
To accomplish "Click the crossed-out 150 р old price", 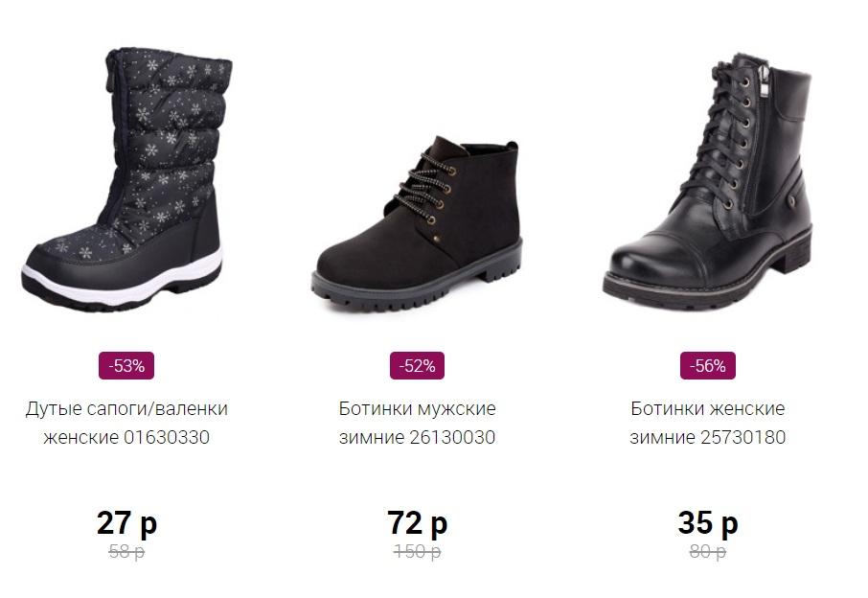I will 418,552.
